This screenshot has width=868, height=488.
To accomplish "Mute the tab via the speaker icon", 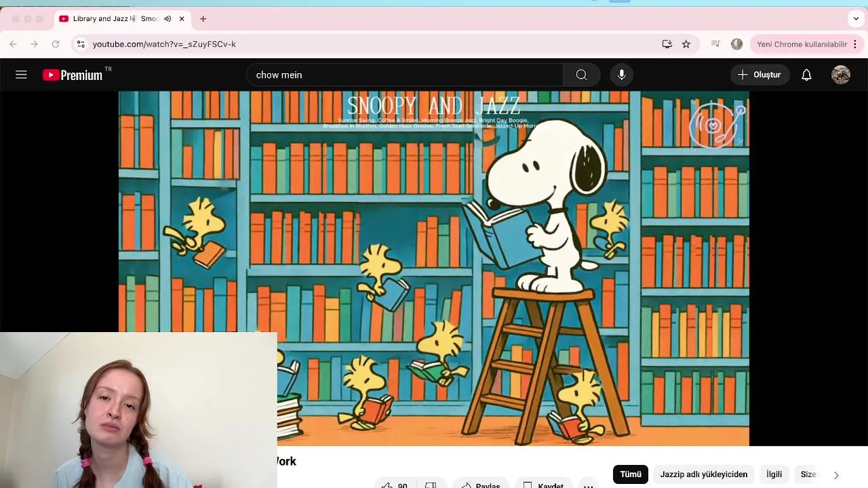I will point(167,19).
